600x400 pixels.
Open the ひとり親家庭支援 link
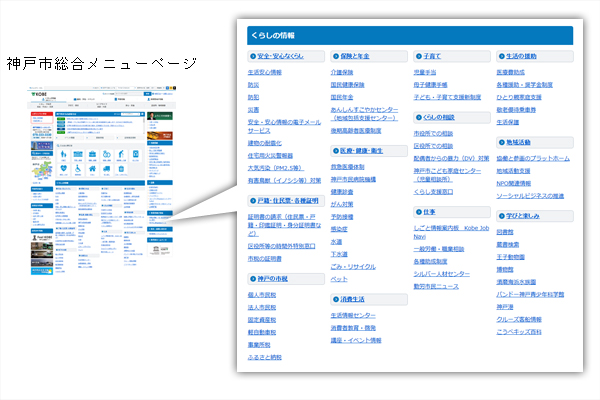pyautogui.click(x=519, y=97)
